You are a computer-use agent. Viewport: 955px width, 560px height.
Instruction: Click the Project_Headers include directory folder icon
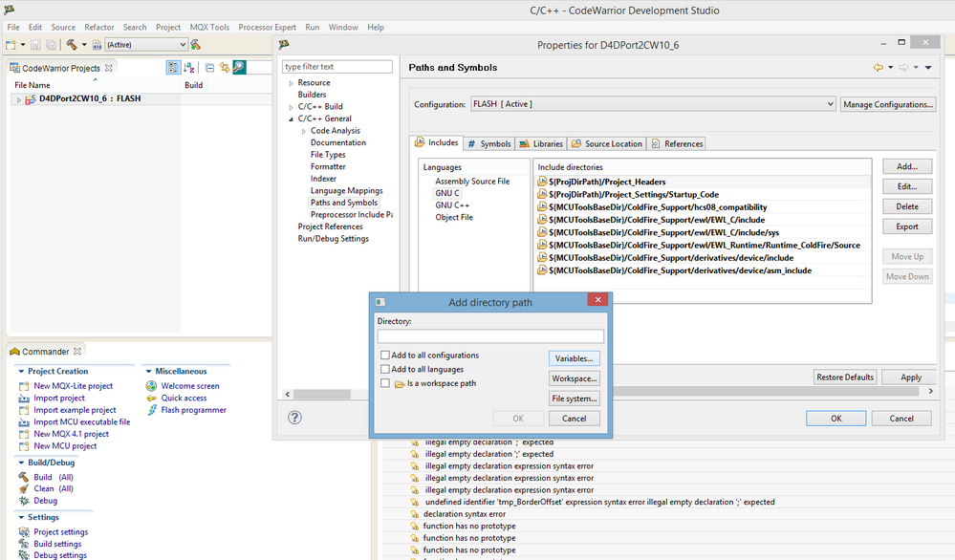542,182
